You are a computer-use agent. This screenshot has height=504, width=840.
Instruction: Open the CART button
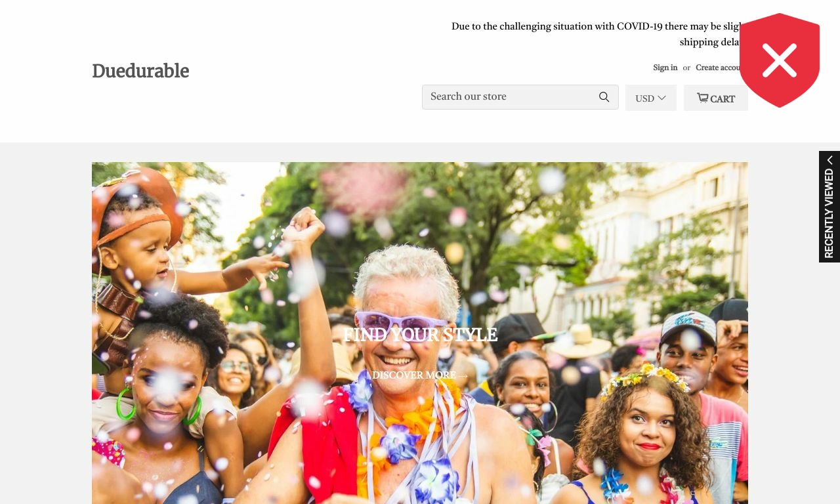point(716,98)
